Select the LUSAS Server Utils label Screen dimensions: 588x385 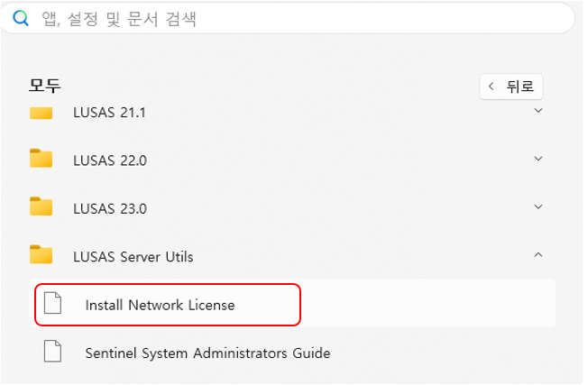click(133, 256)
